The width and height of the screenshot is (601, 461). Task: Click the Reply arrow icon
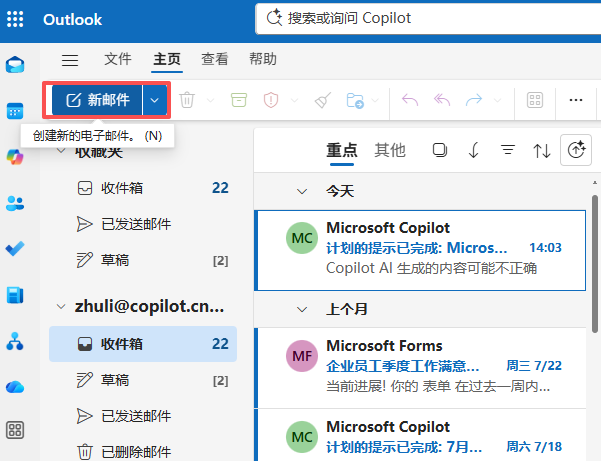click(x=410, y=100)
